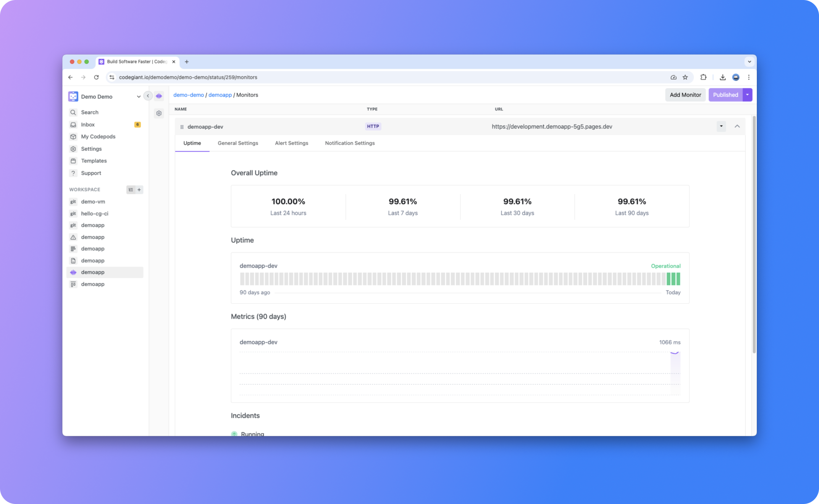
Task: Go back with the browser back arrow
Action: pos(71,77)
